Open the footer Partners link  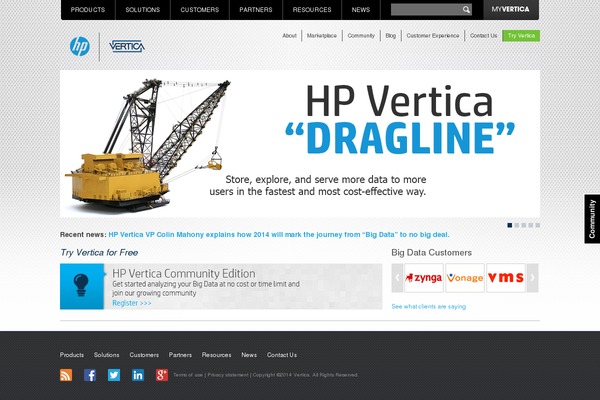pos(180,355)
